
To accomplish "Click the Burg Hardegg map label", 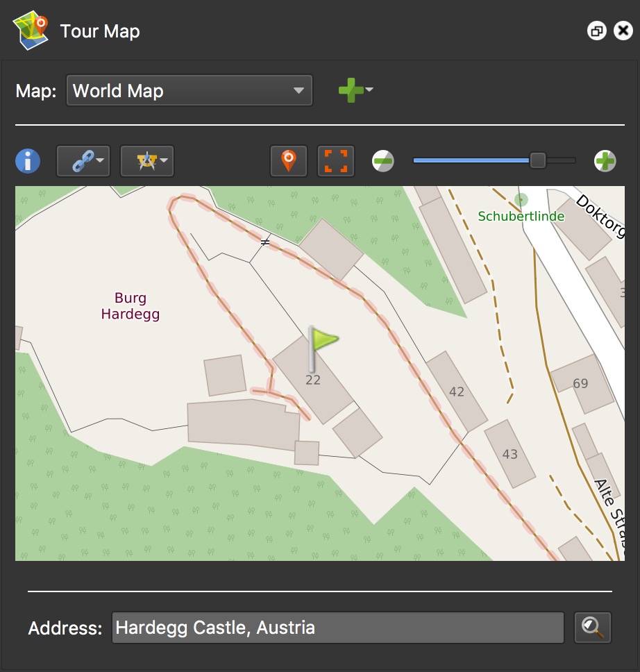I will (x=130, y=306).
